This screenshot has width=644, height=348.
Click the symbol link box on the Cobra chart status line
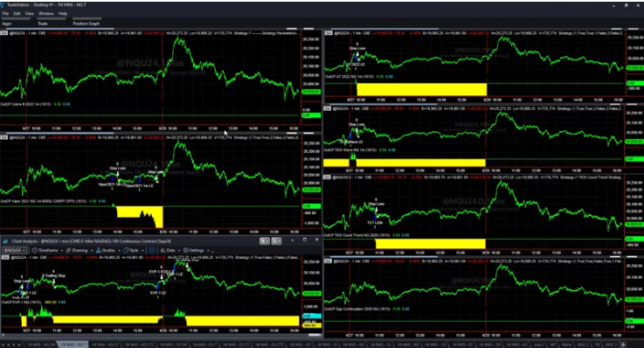tap(4, 33)
